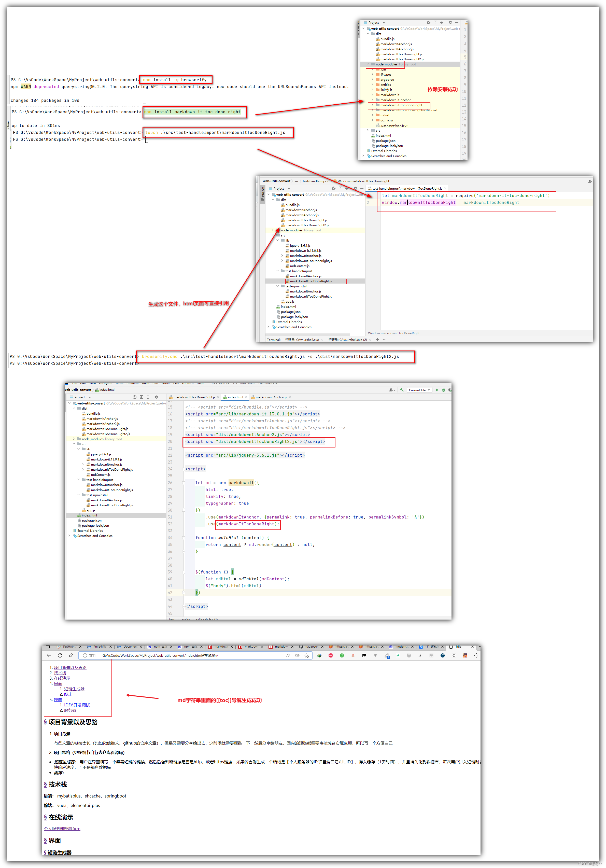This screenshot has width=606, height=868.
Task: Close the index.html editor tab
Action: [x=246, y=397]
